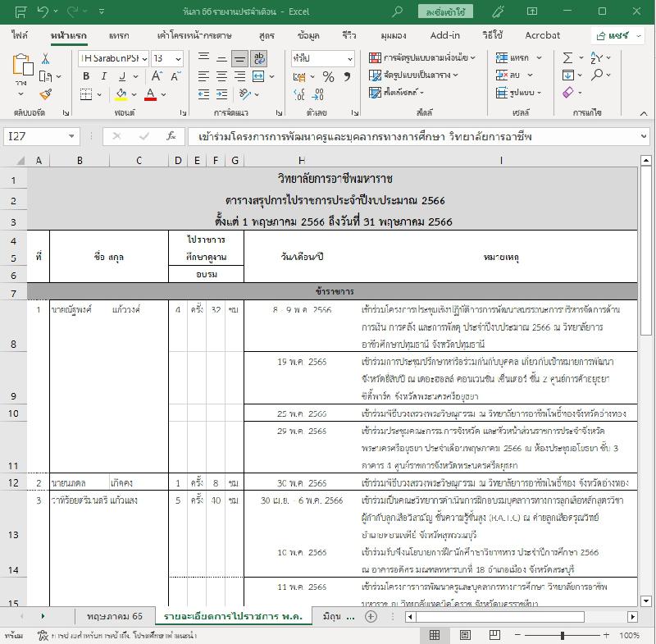Switch to Page Layout view icon
656x644 pixels.
[464, 636]
